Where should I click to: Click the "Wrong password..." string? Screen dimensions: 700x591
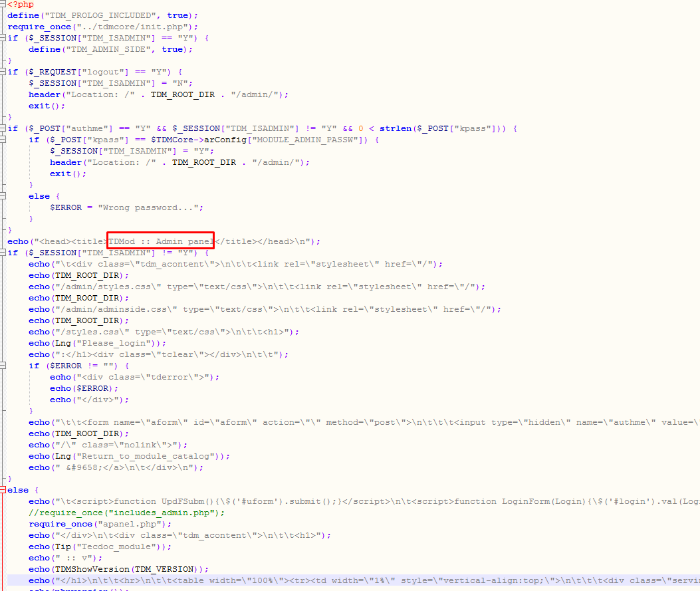click(148, 207)
